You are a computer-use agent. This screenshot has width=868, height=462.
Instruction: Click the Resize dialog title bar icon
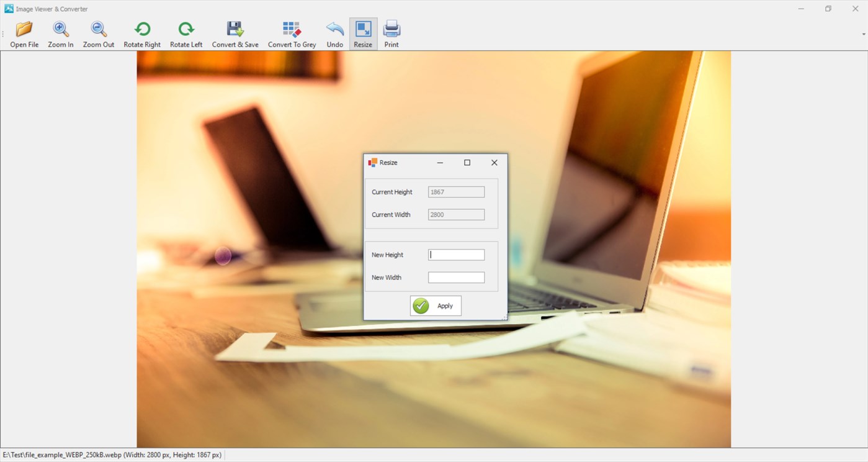pos(374,162)
